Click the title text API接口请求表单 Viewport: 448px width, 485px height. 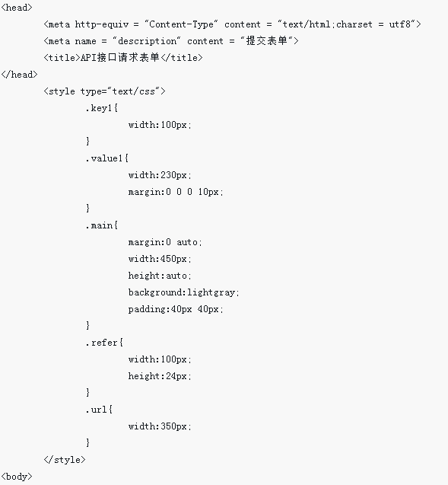[x=120, y=58]
